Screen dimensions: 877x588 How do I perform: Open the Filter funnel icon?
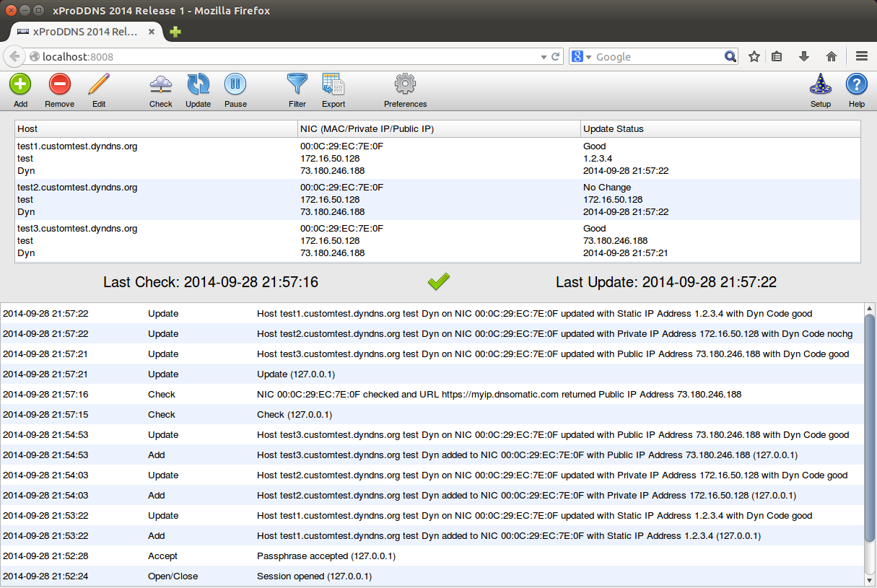coord(297,84)
